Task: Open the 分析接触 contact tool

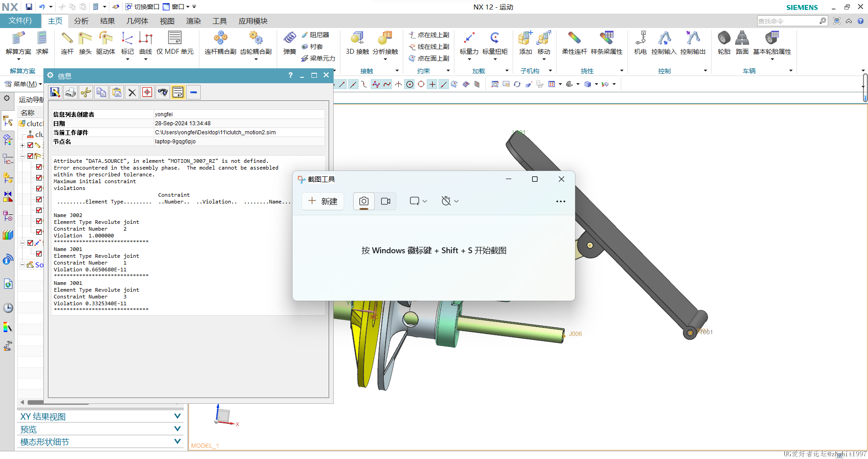Action: coord(385,43)
